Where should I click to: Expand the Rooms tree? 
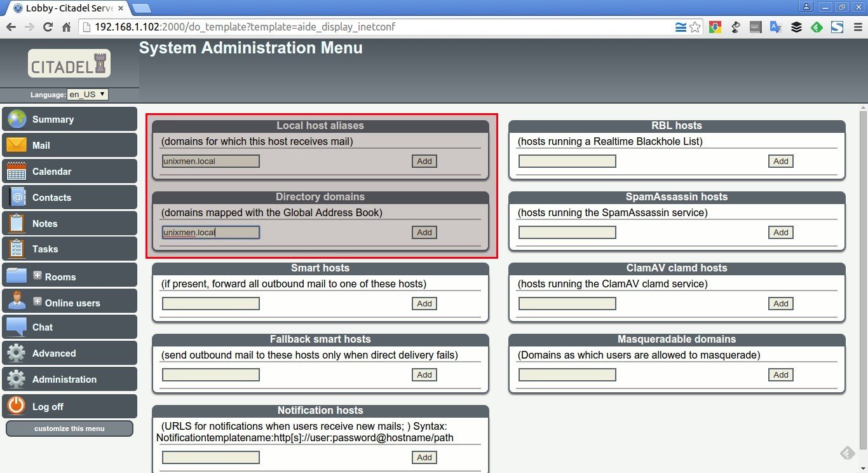37,275
